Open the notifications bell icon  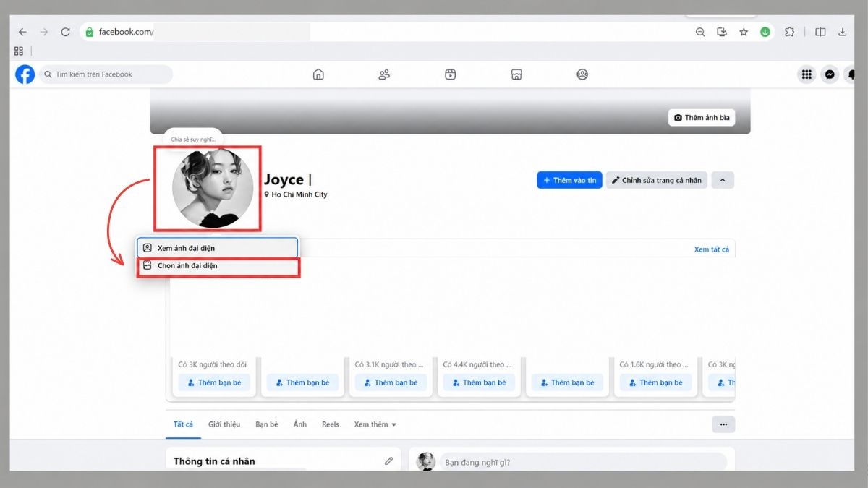pyautogui.click(x=851, y=74)
